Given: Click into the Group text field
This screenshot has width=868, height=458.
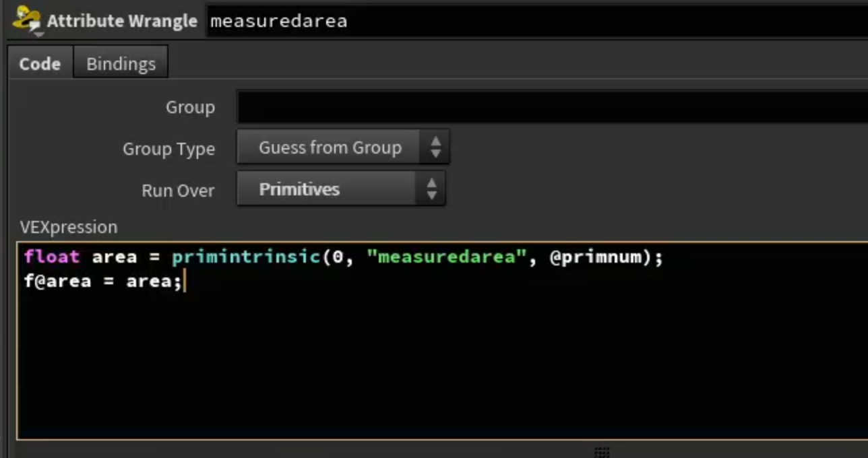Looking at the screenshot, I should [552, 107].
